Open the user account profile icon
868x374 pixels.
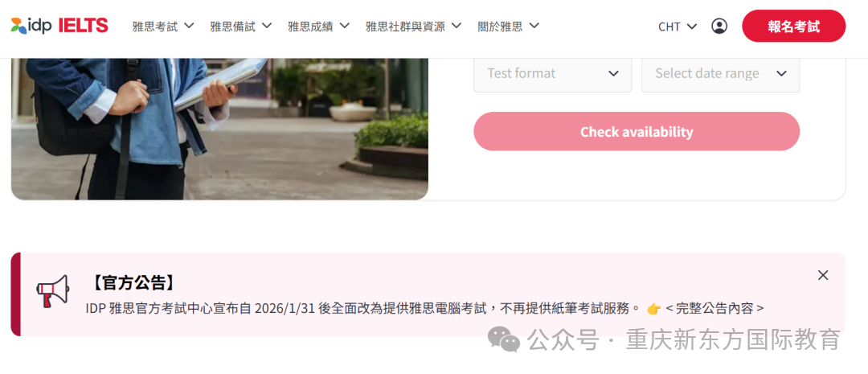coord(719,26)
